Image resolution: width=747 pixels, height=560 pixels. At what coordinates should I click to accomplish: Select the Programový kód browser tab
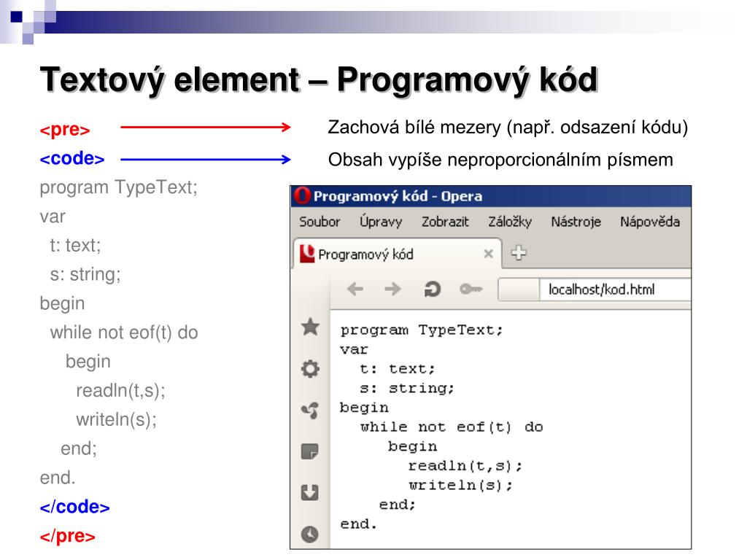[398, 254]
